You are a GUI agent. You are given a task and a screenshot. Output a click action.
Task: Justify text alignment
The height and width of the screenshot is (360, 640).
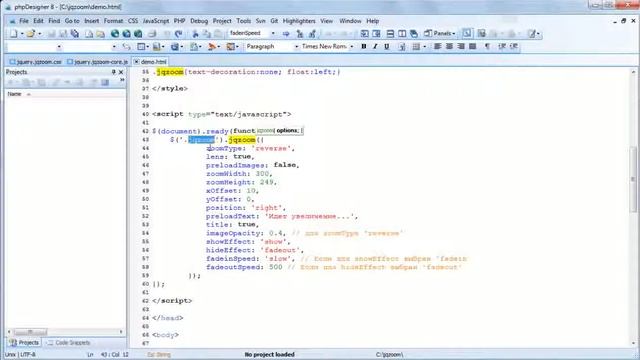[473, 47]
